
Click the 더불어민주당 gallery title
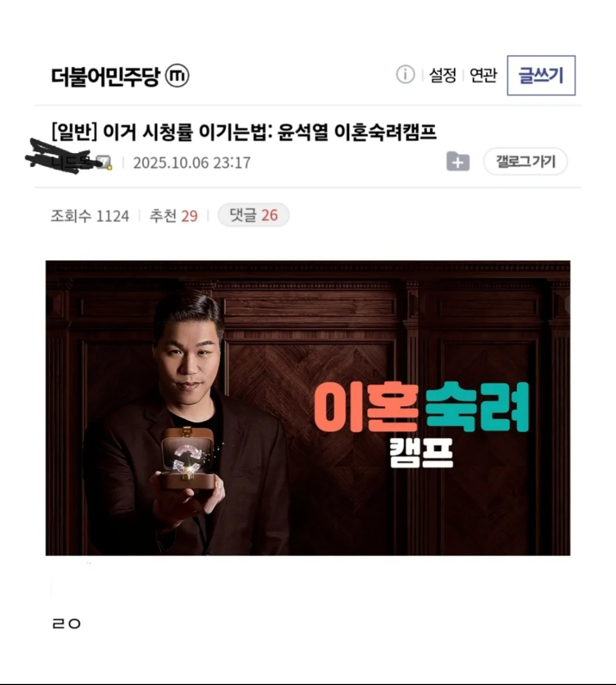coord(105,76)
